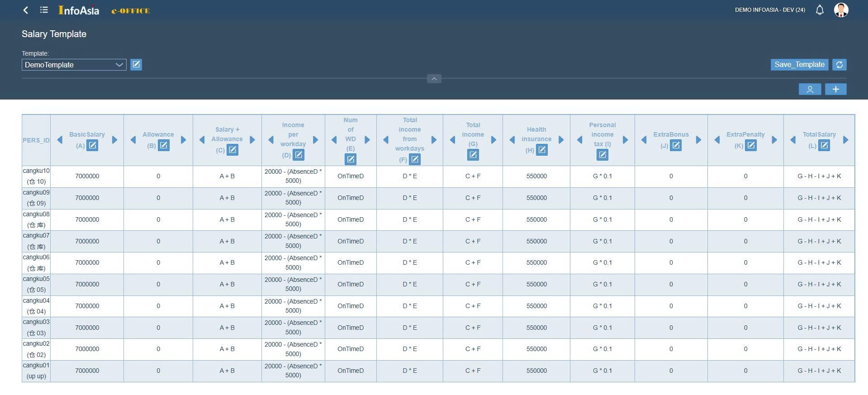
Task: Edit the Allowance (B) column
Action: [164, 145]
